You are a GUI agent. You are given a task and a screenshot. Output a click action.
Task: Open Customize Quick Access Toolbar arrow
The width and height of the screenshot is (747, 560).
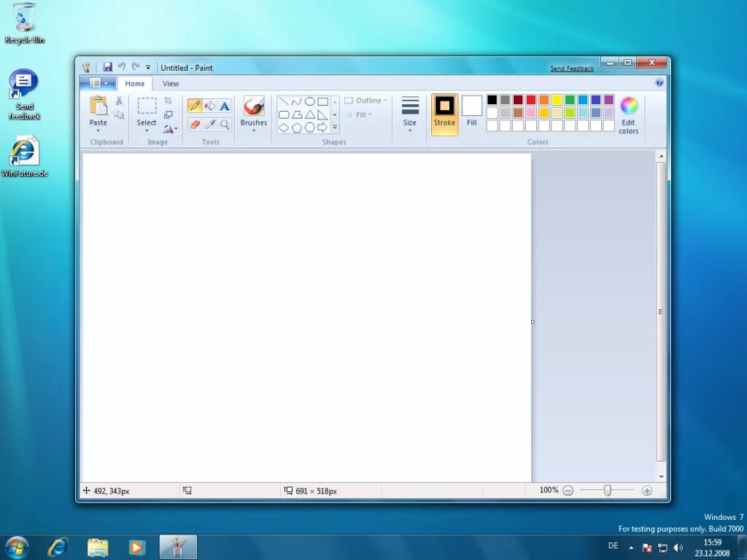[x=148, y=68]
